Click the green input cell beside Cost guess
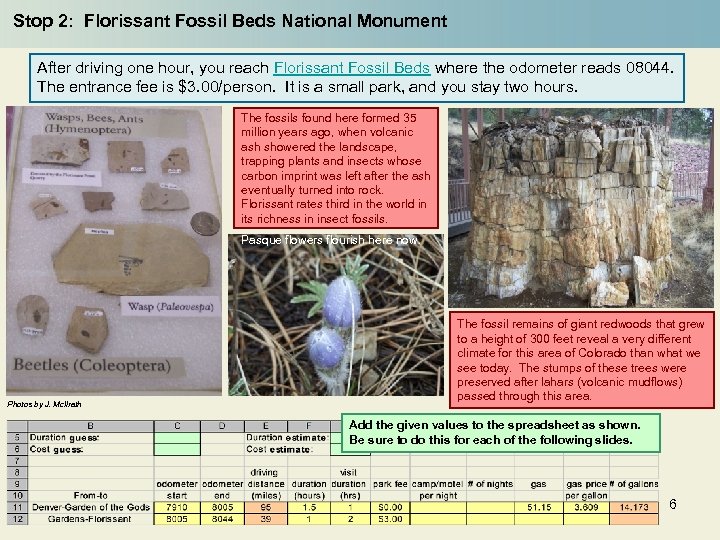The height and width of the screenshot is (540, 720). (x=177, y=450)
